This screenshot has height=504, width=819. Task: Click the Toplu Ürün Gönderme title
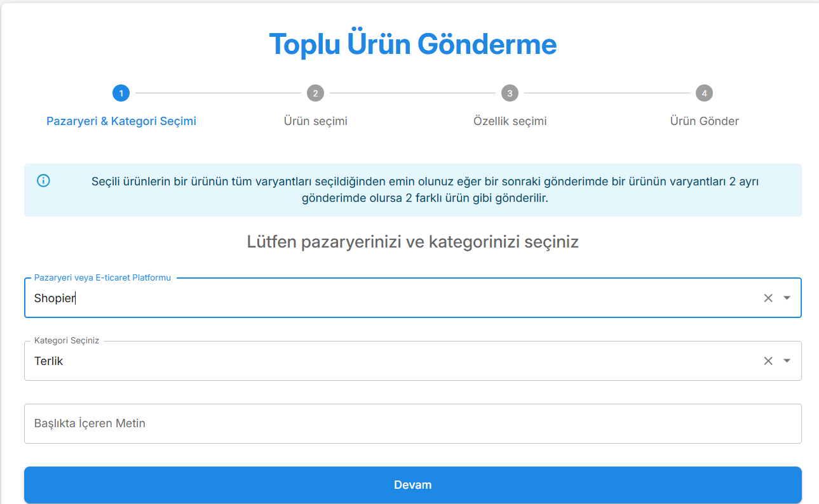(x=413, y=44)
